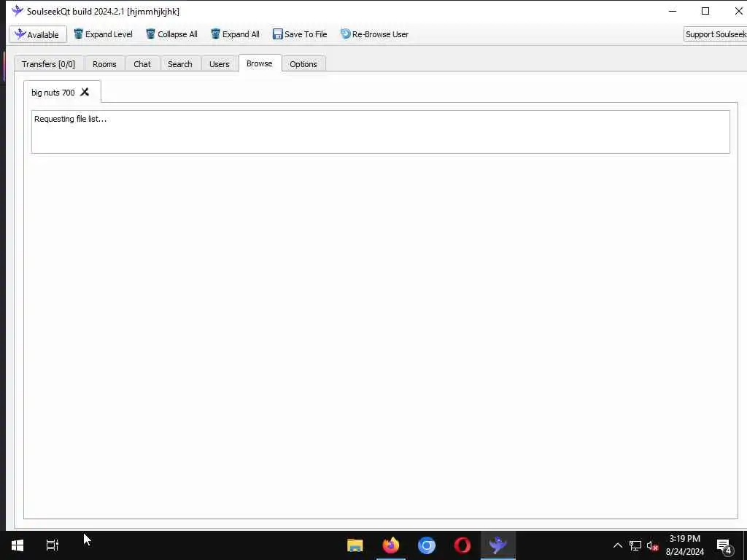Click the Support Soulseek button
Viewport: 747px width, 560px height.
715,34
